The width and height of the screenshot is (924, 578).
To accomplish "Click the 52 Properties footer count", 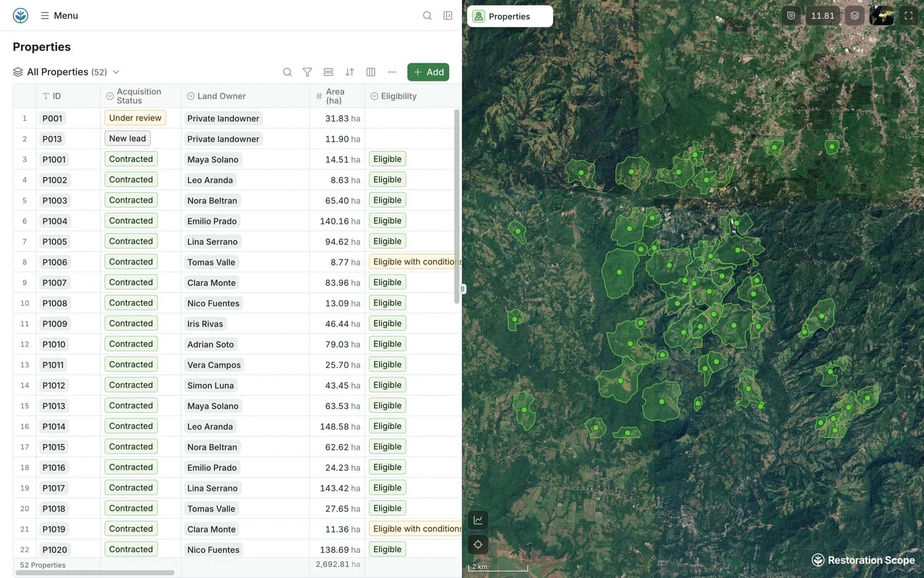I will point(43,565).
